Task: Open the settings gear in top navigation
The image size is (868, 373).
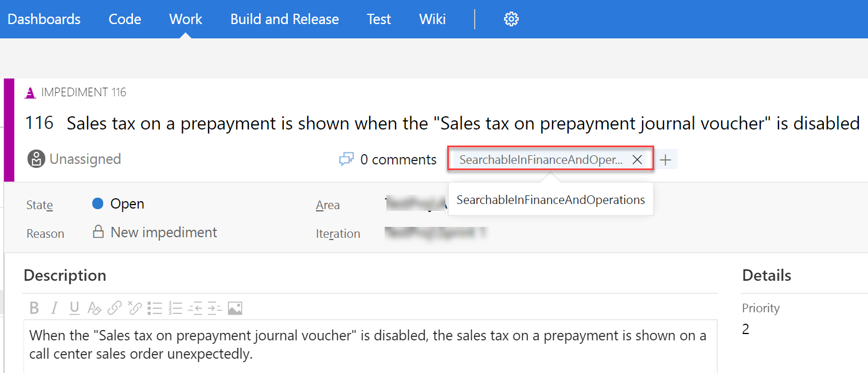Action: tap(511, 19)
